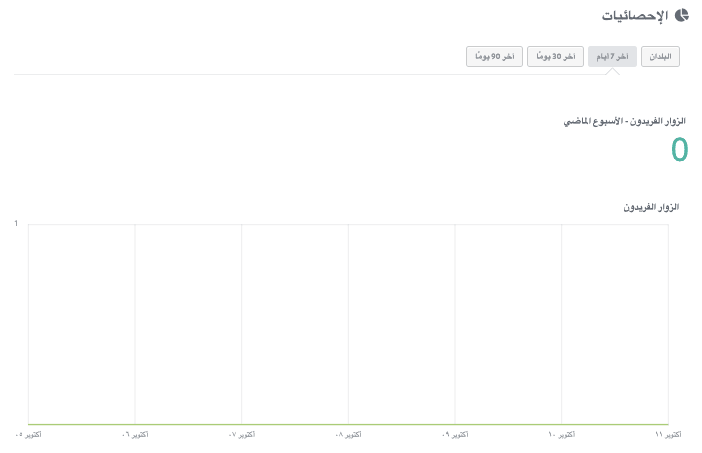Click the large unique visitors count 0
The width and height of the screenshot is (702, 453).
[x=679, y=150]
